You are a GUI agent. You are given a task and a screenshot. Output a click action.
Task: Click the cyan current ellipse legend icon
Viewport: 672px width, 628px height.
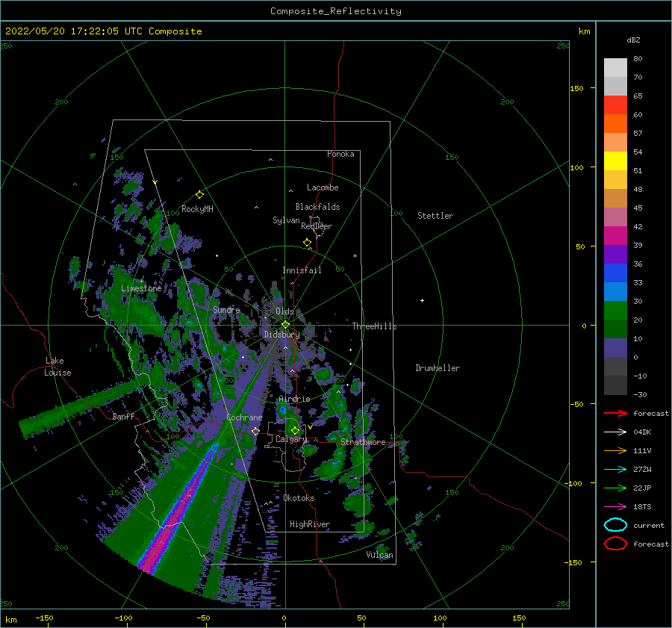pos(615,525)
